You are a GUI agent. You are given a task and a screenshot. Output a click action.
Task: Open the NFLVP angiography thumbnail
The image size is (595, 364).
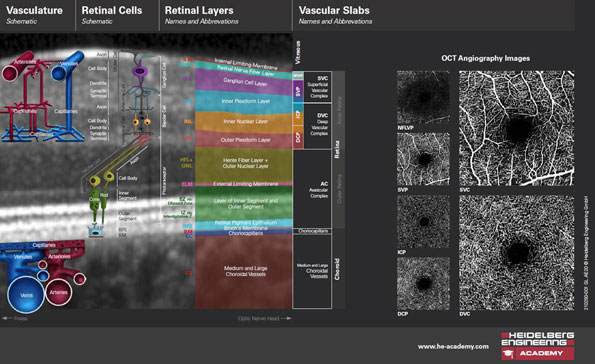point(423,97)
